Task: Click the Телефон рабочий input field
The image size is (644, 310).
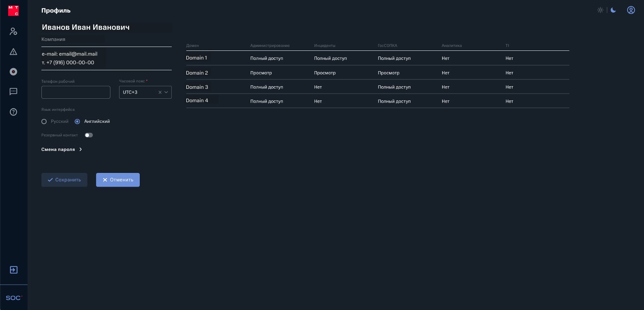Action: tap(76, 92)
